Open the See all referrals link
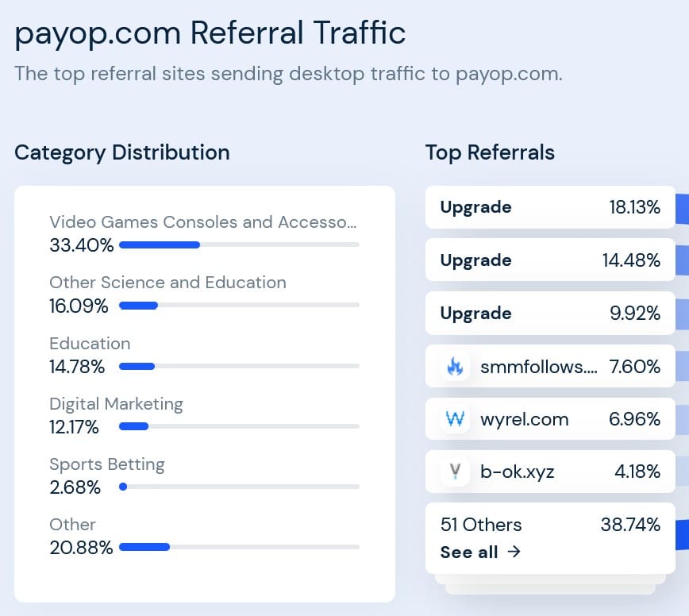The width and height of the screenshot is (689, 616). pyautogui.click(x=480, y=552)
